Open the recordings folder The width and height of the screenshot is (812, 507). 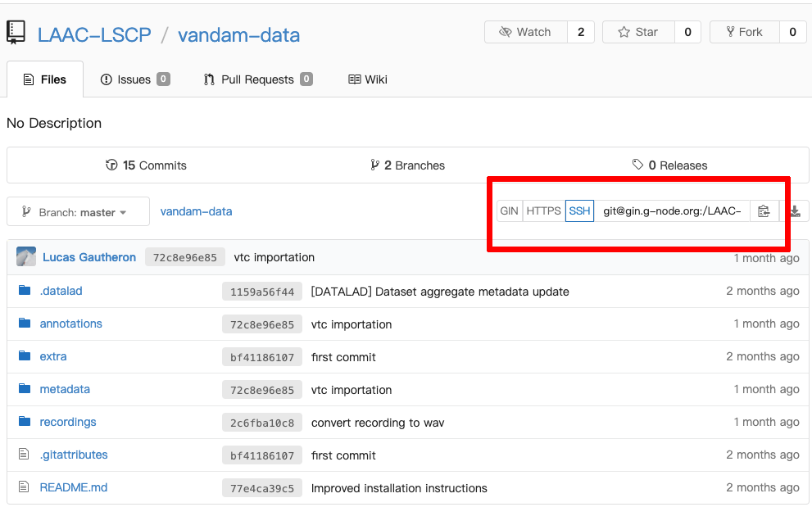click(68, 422)
